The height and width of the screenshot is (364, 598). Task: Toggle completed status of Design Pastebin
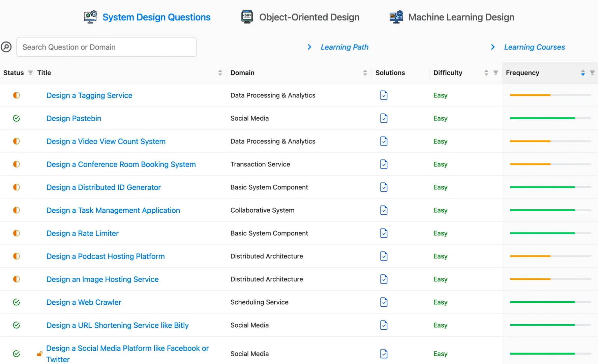(x=16, y=118)
